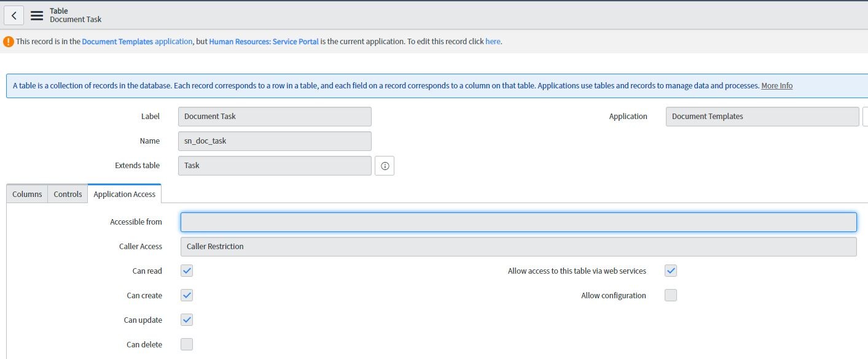Toggle the Can read checkbox
The width and height of the screenshot is (868, 359).
tap(187, 271)
